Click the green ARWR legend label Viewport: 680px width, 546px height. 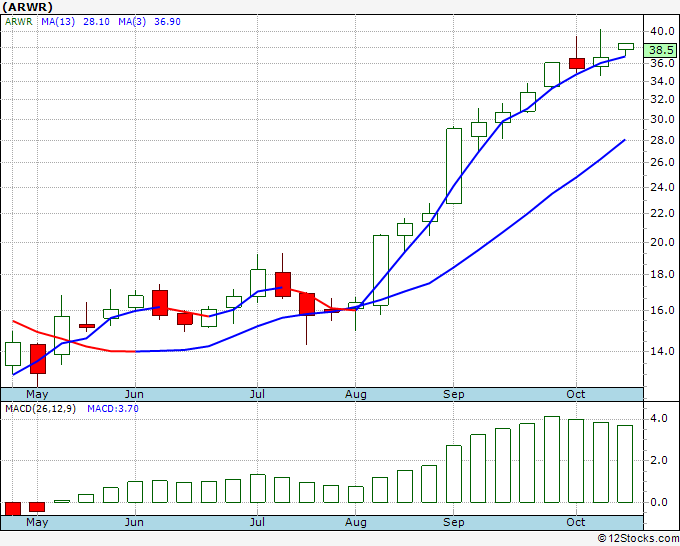tap(19, 22)
